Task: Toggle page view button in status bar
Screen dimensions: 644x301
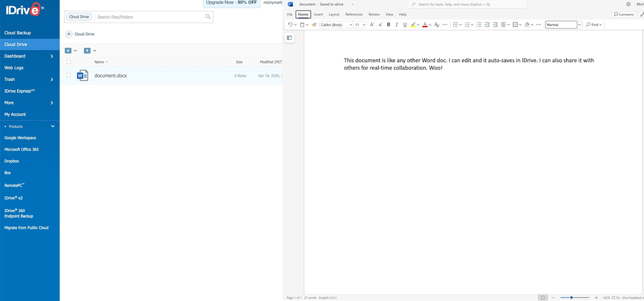Action: (543, 298)
